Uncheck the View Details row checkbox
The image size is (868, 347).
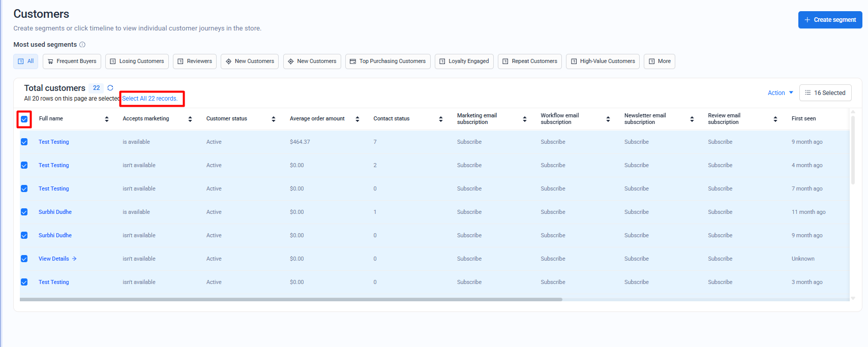point(24,259)
